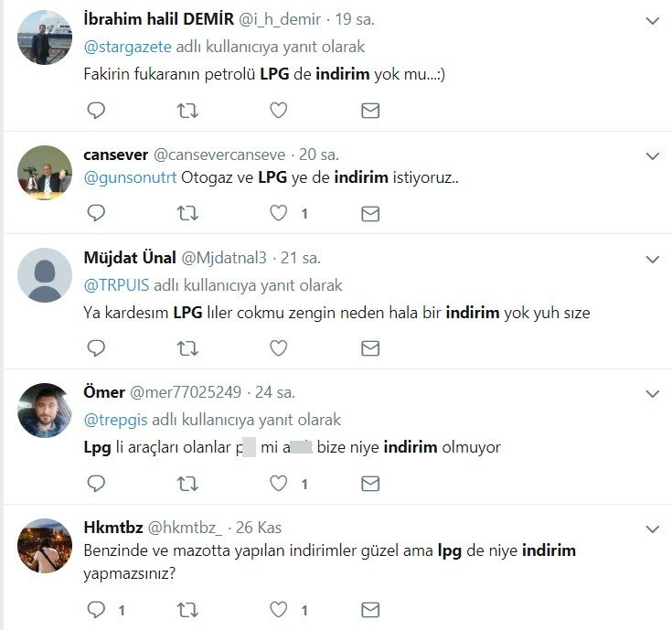Expand the chevron menu on cansever's tweet
The height and width of the screenshot is (630, 672).
[x=652, y=156]
